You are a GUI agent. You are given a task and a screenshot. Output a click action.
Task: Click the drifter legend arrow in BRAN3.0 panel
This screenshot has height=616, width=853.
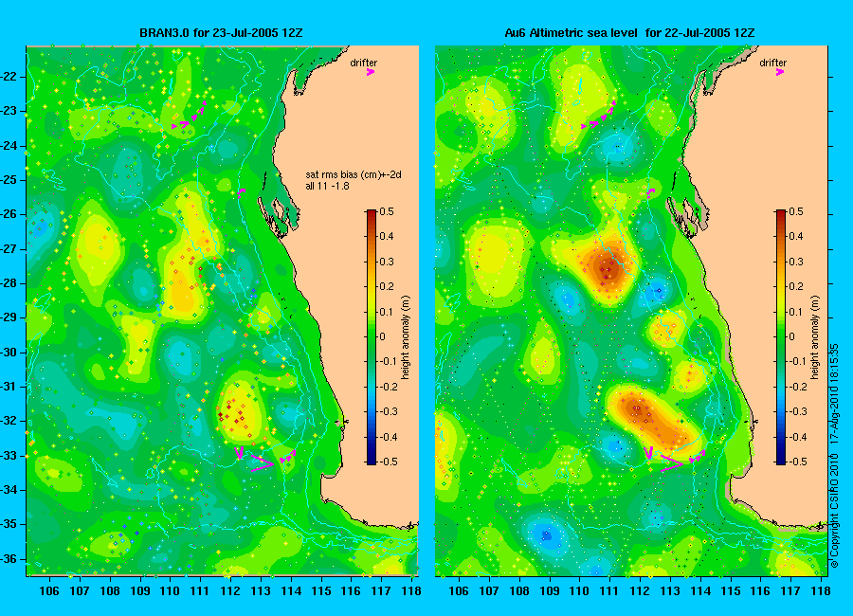pos(371,72)
